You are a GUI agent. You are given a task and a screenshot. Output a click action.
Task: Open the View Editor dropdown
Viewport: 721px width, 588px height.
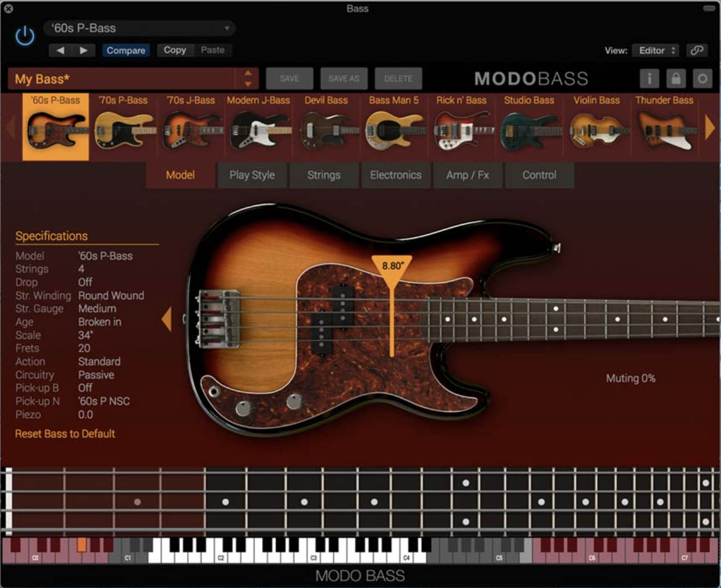(x=655, y=50)
